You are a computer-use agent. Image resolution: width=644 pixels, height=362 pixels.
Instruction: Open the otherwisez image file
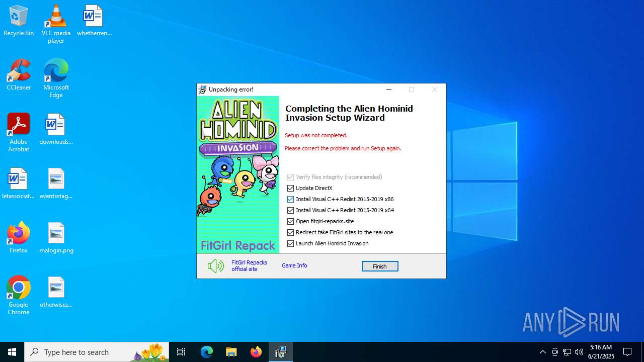click(x=56, y=292)
